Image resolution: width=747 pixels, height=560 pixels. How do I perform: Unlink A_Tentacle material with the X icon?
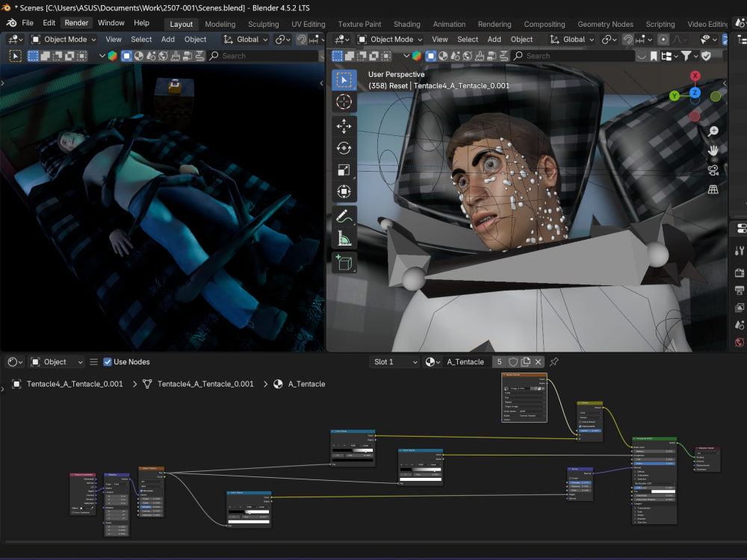pos(538,362)
